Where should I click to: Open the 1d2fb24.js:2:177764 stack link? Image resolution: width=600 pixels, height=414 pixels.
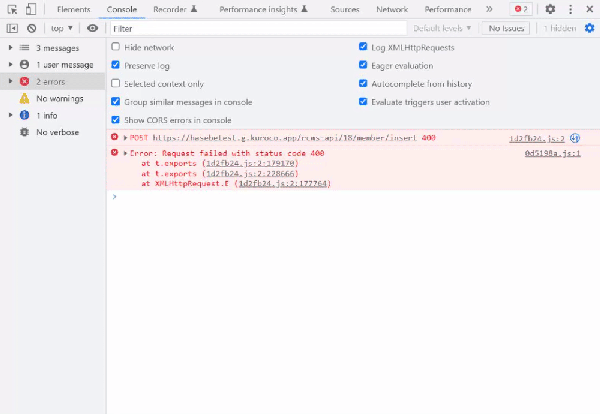tap(283, 184)
